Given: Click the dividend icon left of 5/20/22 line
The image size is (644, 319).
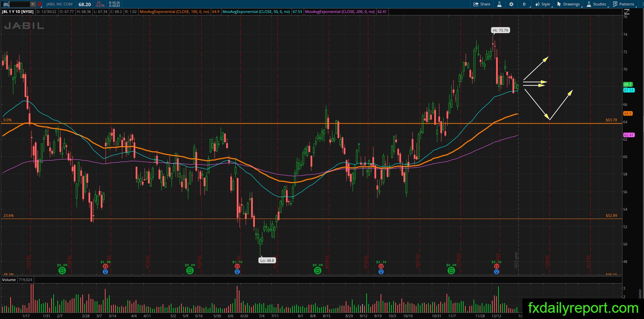Looking at the screenshot, I should pos(190,271).
